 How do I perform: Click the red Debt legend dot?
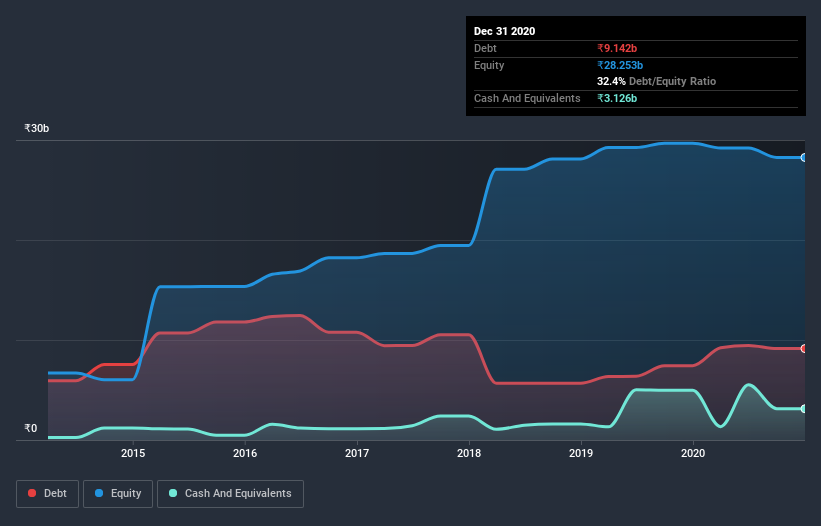click(x=32, y=493)
